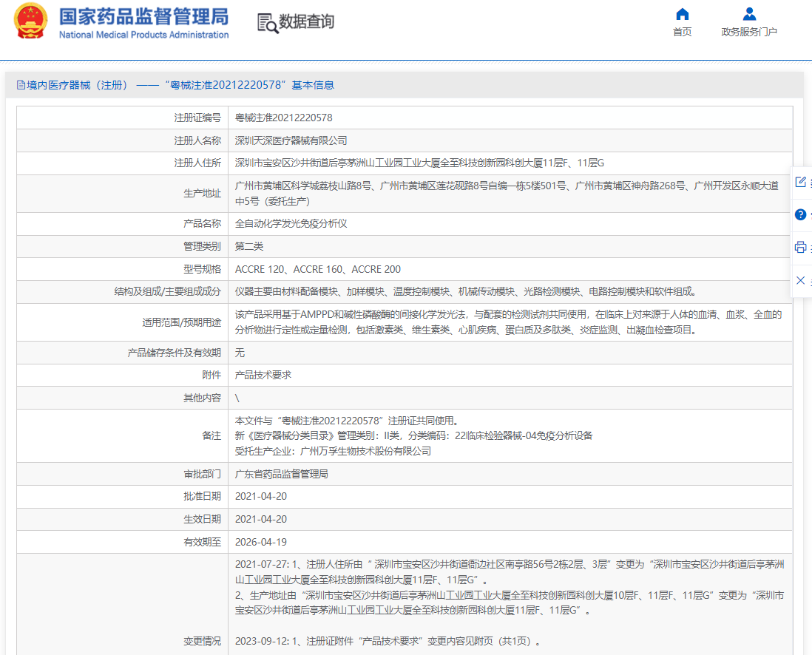Image resolution: width=812 pixels, height=655 pixels.
Task: Open 政务服务门户 user portal icon
Action: tap(749, 14)
